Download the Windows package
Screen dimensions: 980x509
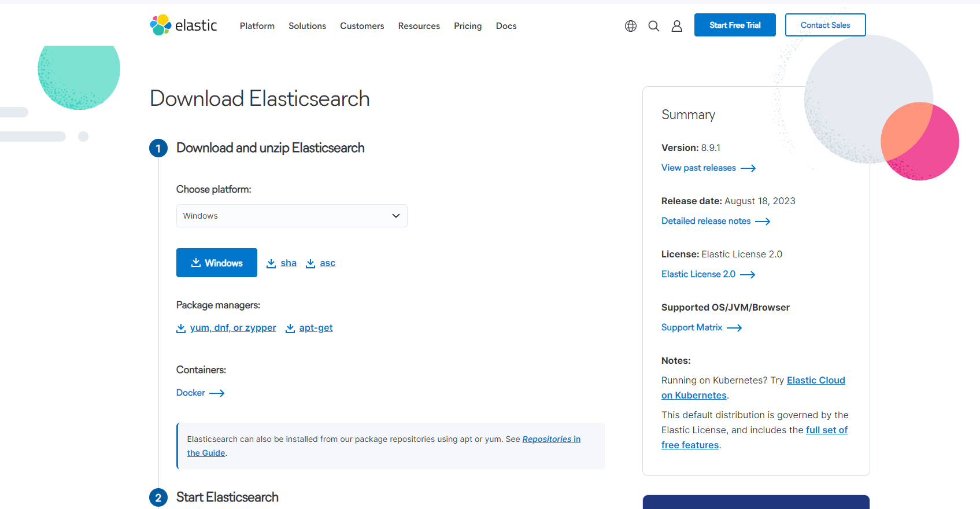tap(217, 263)
